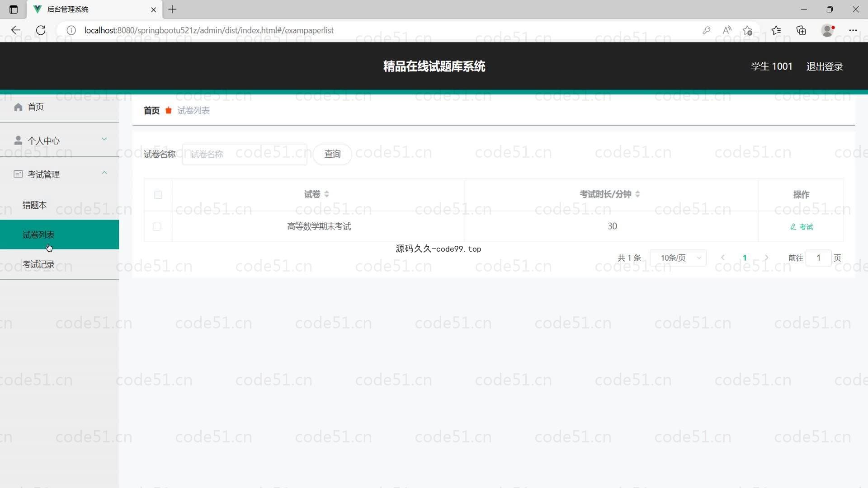Click the 操作 column header

pos(801,195)
